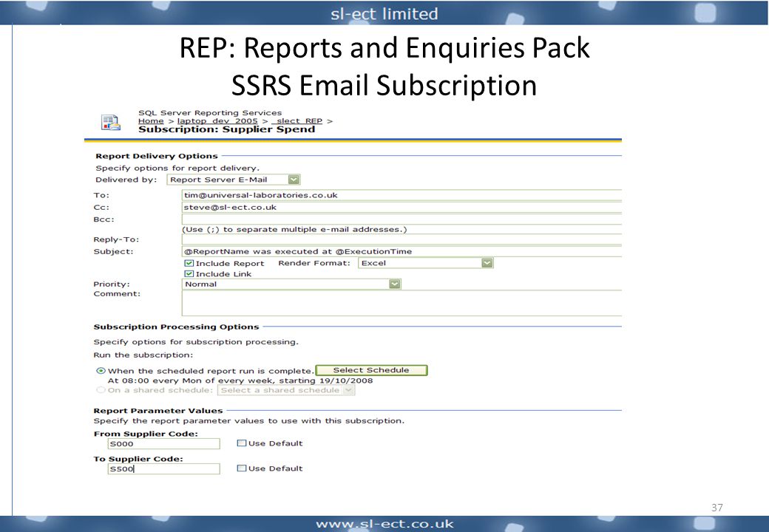Click the From Supplier Code field

point(164,444)
